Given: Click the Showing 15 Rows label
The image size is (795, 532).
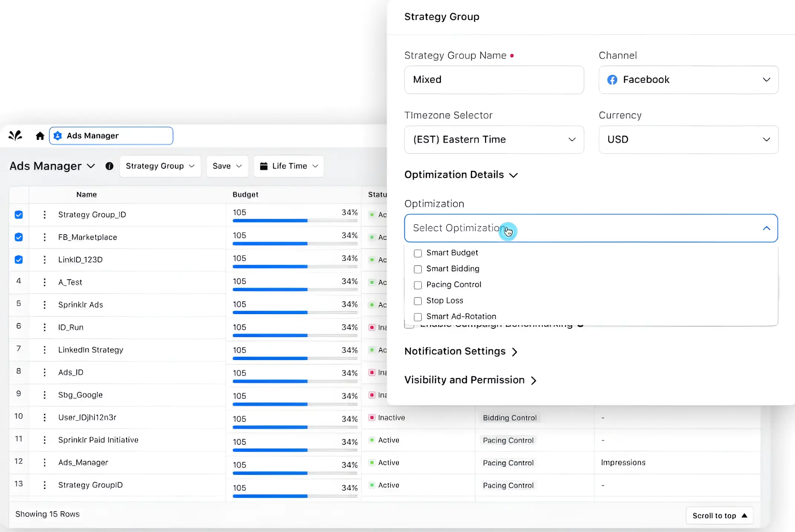Looking at the screenshot, I should [x=47, y=514].
